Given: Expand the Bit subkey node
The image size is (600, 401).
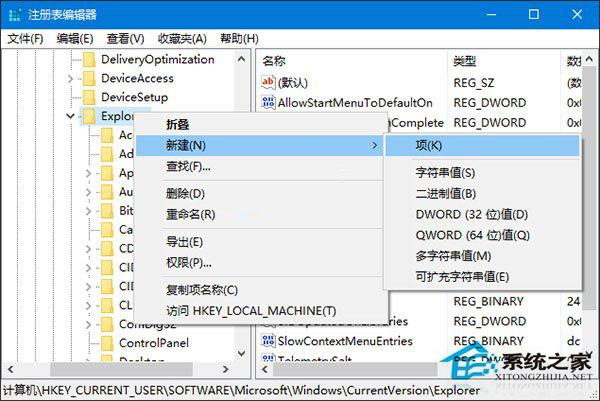Looking at the screenshot, I should (x=88, y=211).
